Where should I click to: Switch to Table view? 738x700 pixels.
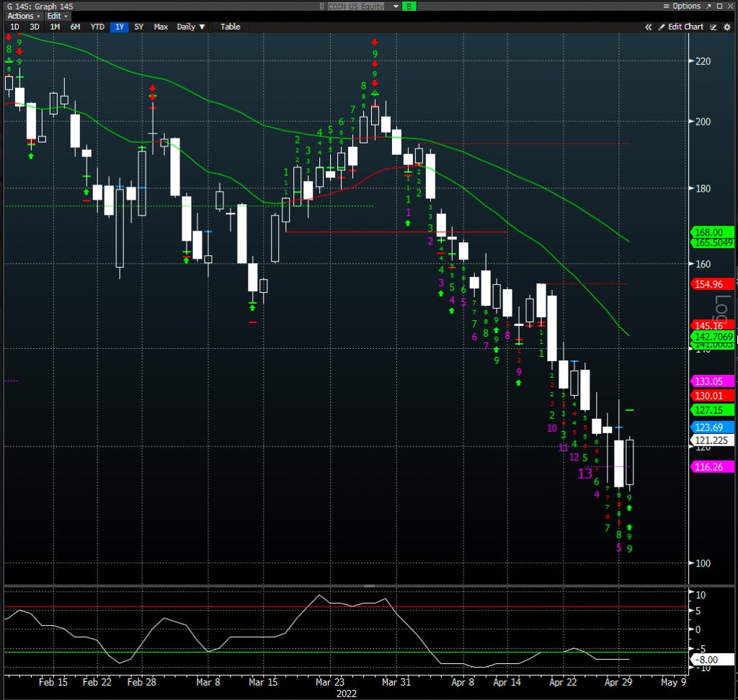230,27
